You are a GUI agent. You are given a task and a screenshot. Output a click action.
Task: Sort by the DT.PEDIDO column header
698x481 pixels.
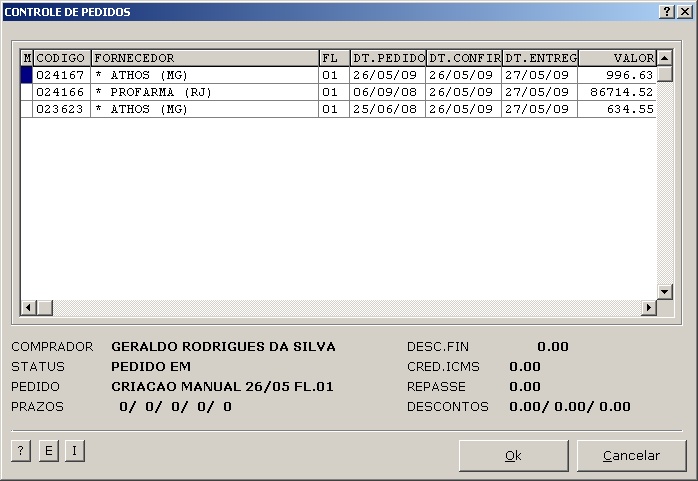click(388, 58)
